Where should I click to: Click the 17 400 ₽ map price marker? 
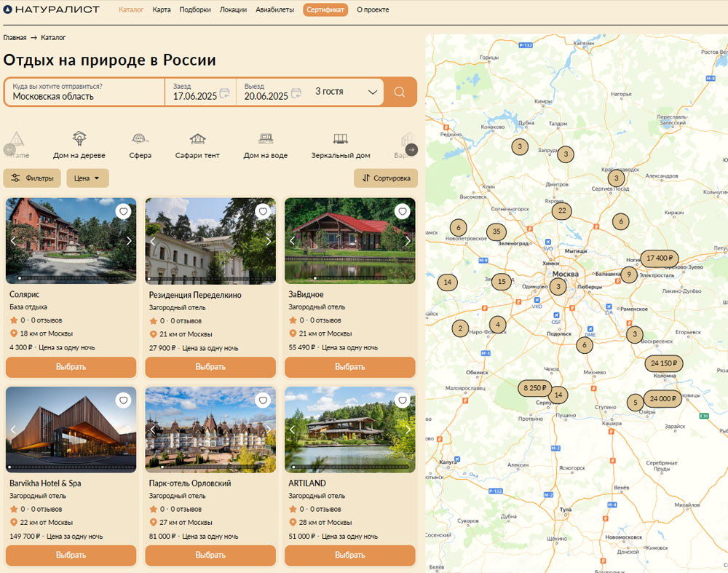(660, 258)
